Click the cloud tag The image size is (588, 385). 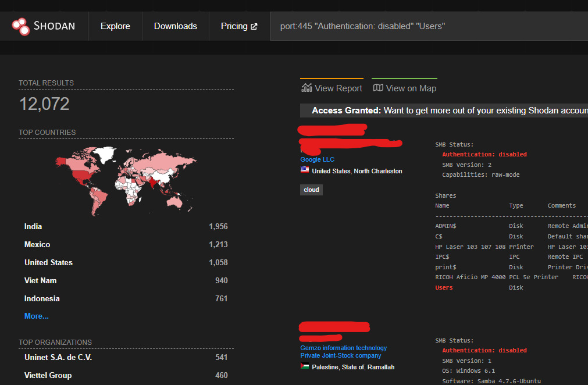pyautogui.click(x=311, y=190)
